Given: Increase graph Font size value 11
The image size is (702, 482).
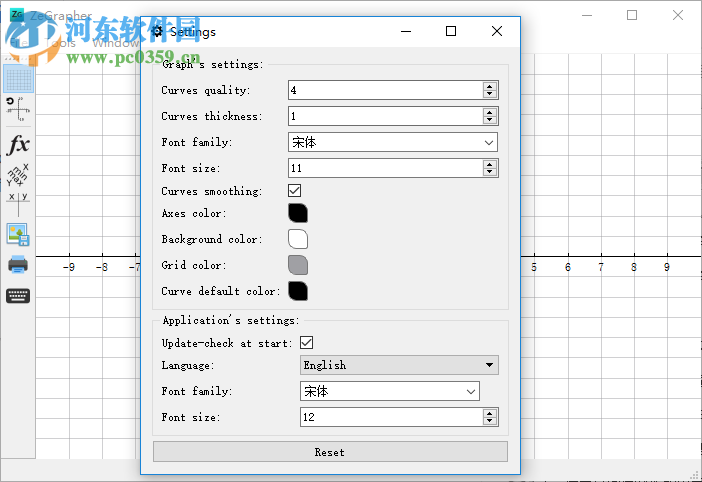Looking at the screenshot, I should (x=490, y=164).
